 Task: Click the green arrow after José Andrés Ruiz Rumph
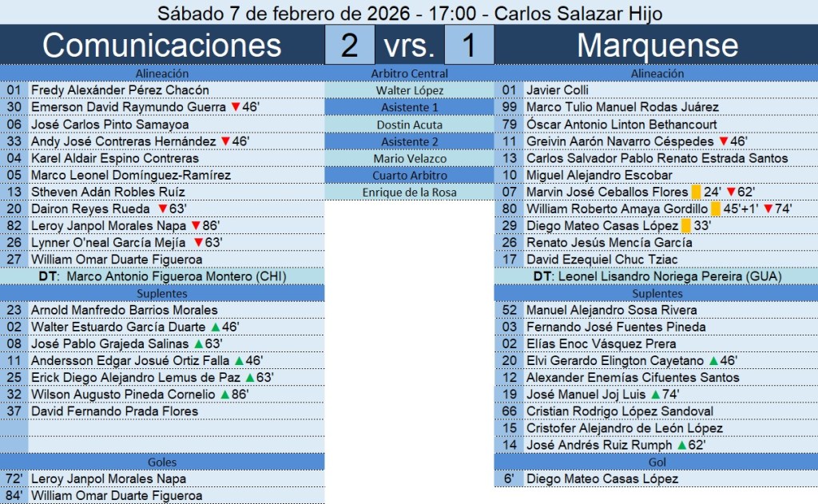pos(681,445)
